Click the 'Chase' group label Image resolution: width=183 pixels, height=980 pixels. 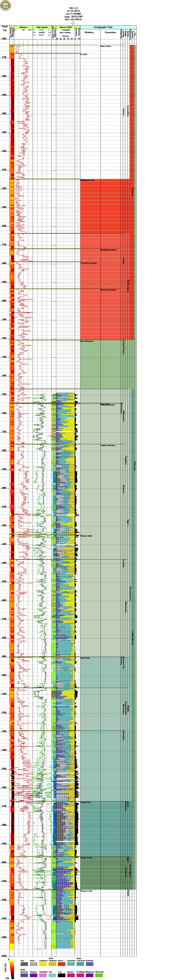pyautogui.click(x=124, y=261)
